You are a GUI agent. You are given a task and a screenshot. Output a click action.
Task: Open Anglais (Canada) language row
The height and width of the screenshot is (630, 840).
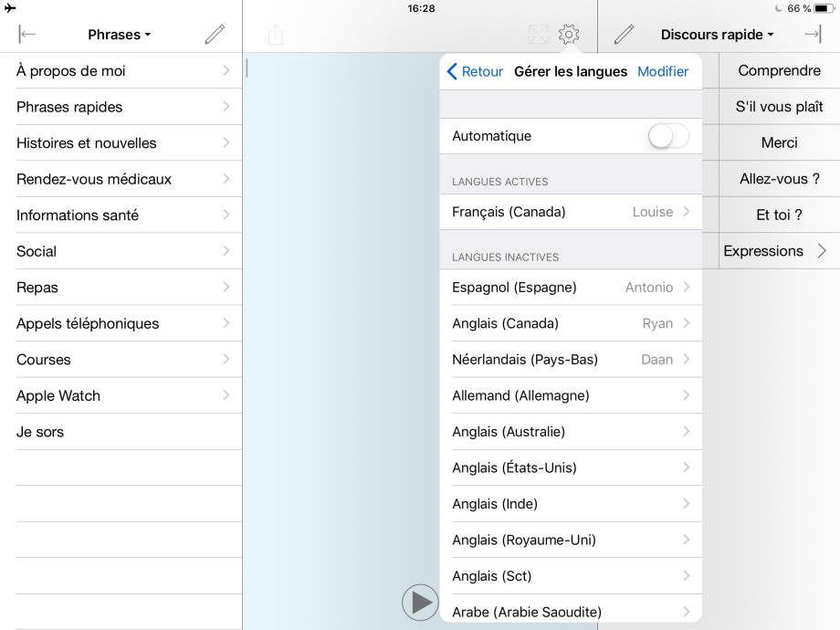[571, 323]
